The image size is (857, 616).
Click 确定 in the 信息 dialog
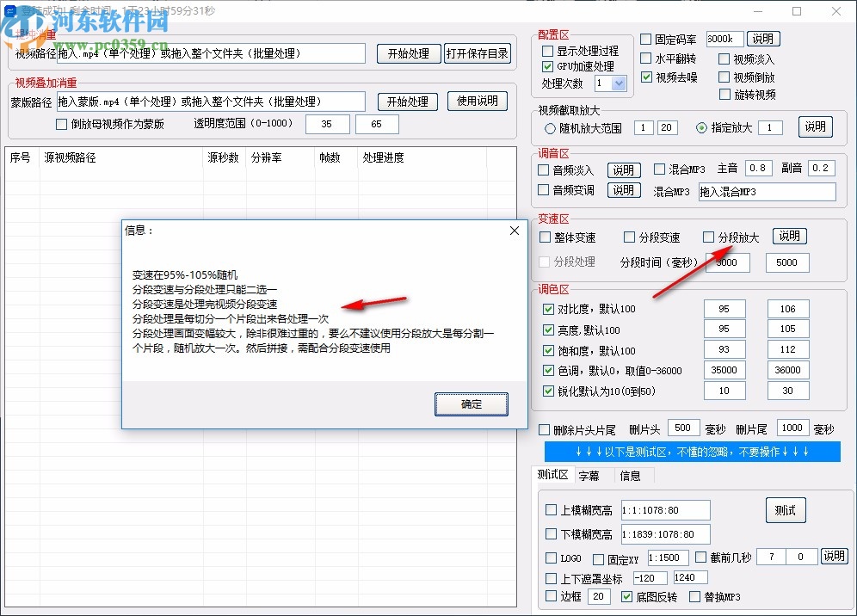[472, 403]
